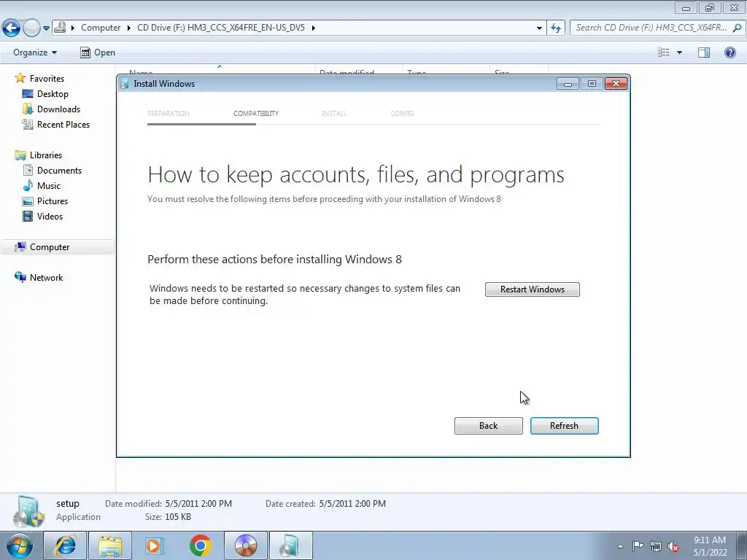Toggle the preview pane icon
Screen dimensions: 747x560
[704, 52]
